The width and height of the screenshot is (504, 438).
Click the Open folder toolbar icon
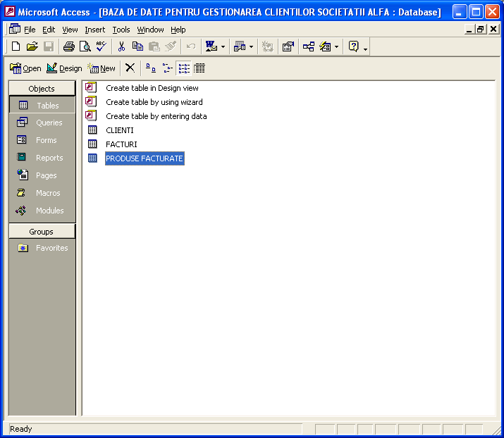(x=32, y=47)
